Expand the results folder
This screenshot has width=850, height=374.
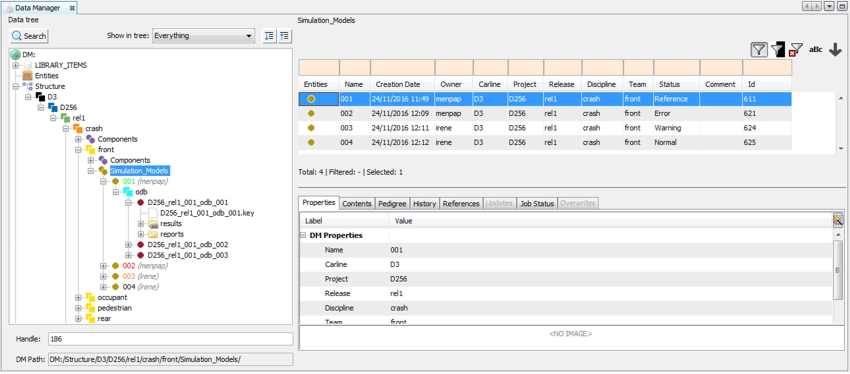(x=141, y=224)
